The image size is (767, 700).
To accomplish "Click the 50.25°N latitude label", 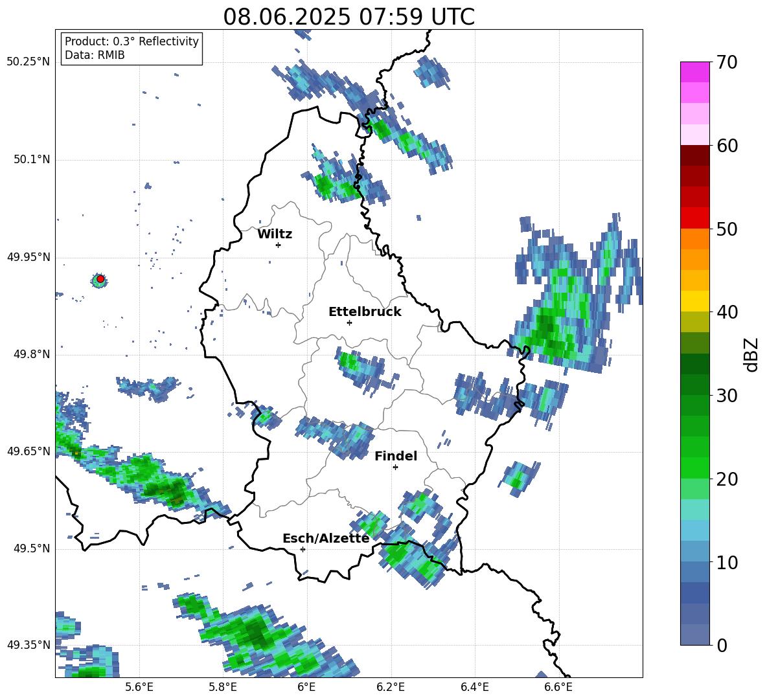I will coord(29,62).
